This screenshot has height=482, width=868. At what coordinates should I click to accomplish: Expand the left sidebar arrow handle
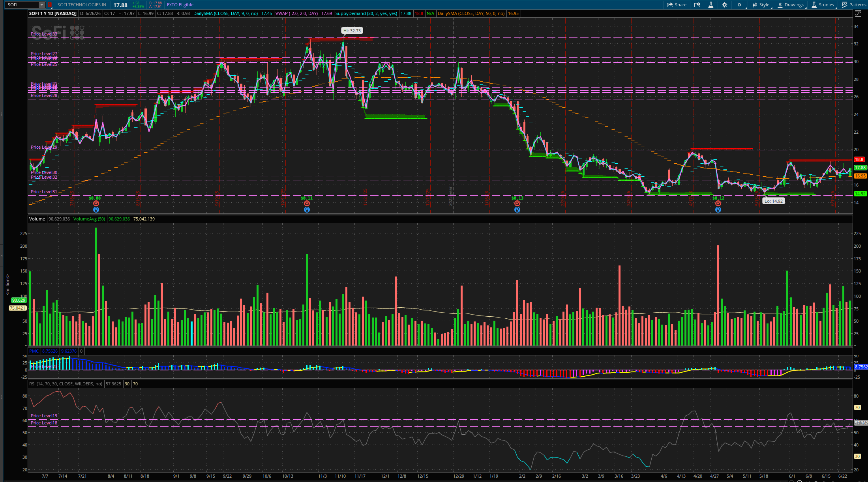tap(2, 256)
